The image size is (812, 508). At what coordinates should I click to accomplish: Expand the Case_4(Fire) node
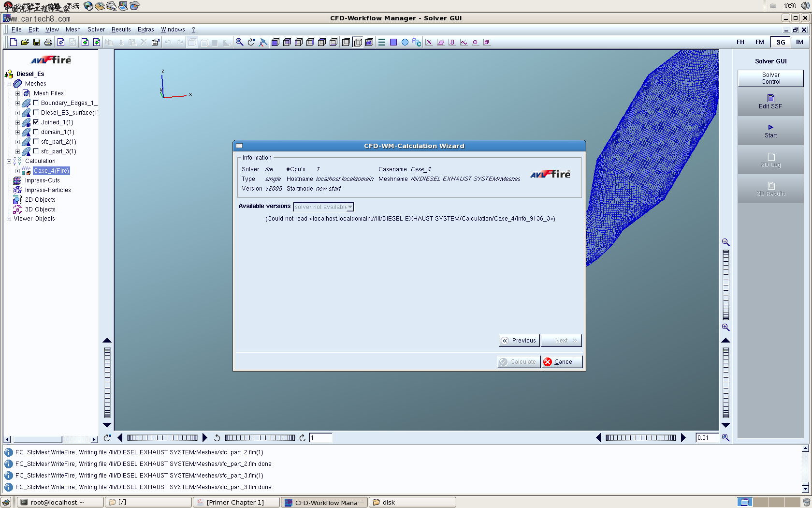pyautogui.click(x=17, y=171)
